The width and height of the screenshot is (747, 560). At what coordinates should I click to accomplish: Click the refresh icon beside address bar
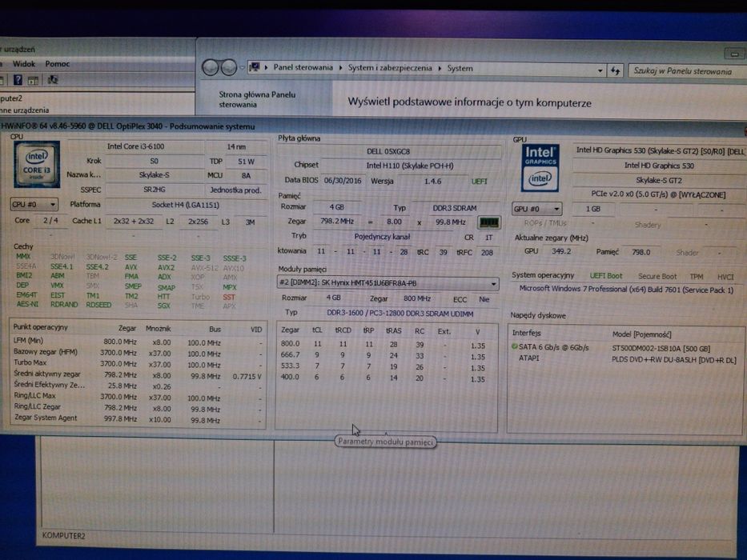(616, 71)
